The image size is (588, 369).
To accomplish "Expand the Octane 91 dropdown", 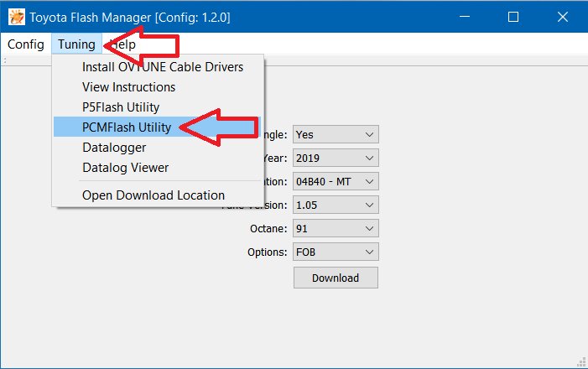I will pyautogui.click(x=336, y=229).
